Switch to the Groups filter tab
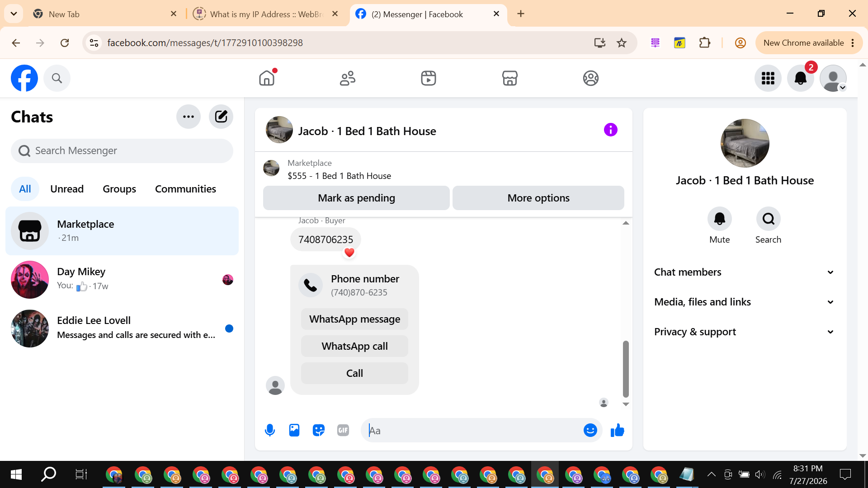The image size is (868, 488). click(119, 189)
